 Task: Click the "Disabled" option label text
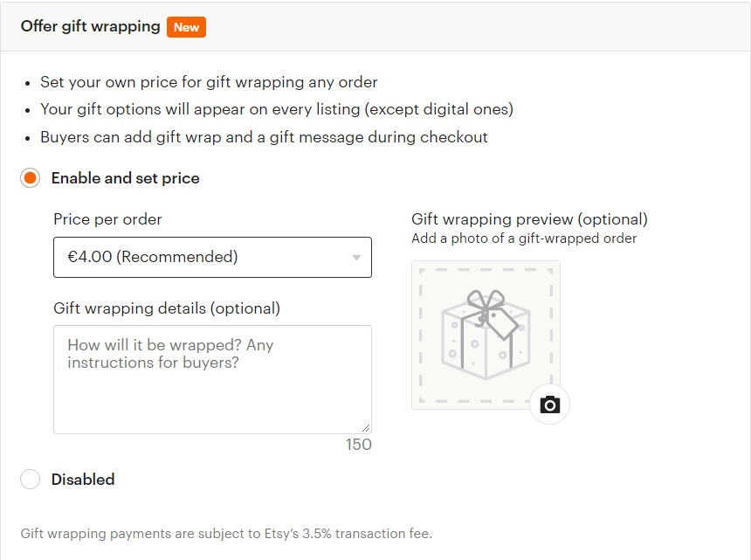(x=83, y=480)
